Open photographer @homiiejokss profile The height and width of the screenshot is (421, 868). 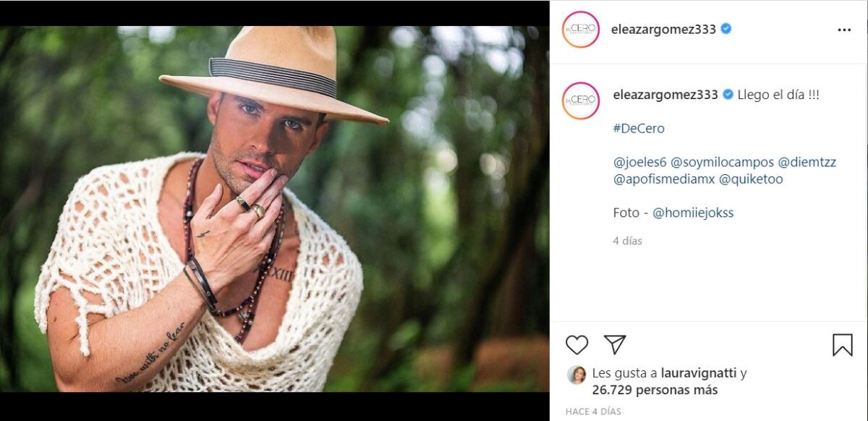pyautogui.click(x=693, y=213)
